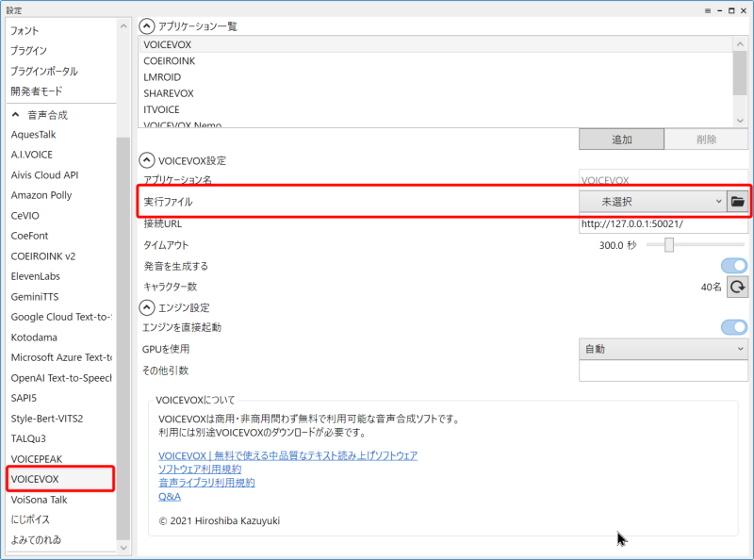Open the Style-Bert-VITS2 settings page
The height and width of the screenshot is (560, 754).
(47, 418)
